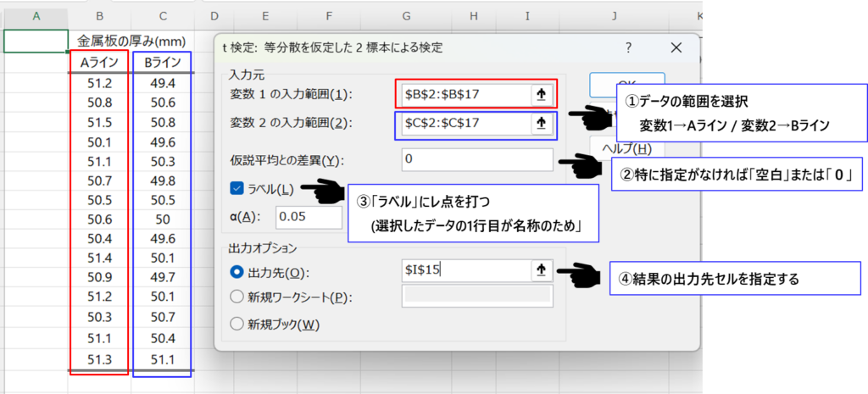Click the Aライン header cell

click(100, 62)
